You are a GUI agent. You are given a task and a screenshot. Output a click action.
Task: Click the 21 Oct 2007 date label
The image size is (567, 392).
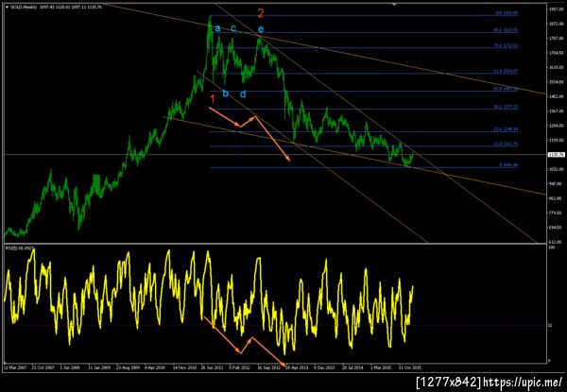point(43,367)
